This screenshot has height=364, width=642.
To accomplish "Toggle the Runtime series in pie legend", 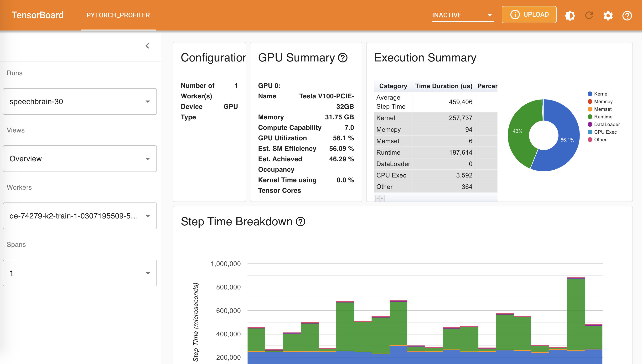I will (603, 117).
